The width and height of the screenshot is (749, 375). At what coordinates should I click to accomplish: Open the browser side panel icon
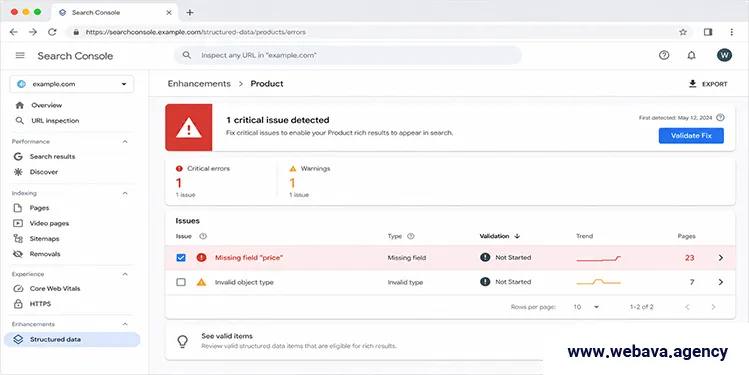[x=708, y=32]
